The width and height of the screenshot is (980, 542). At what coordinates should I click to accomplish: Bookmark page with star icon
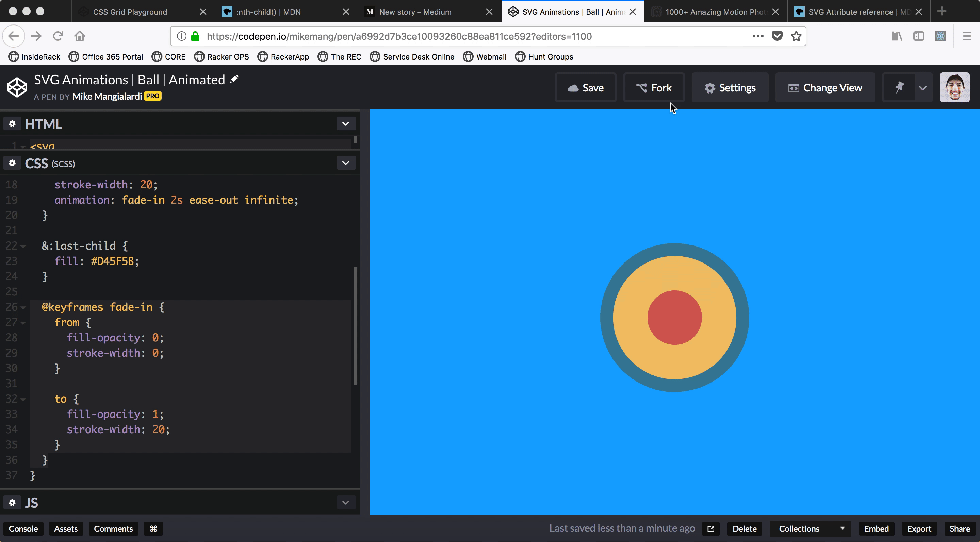(796, 36)
